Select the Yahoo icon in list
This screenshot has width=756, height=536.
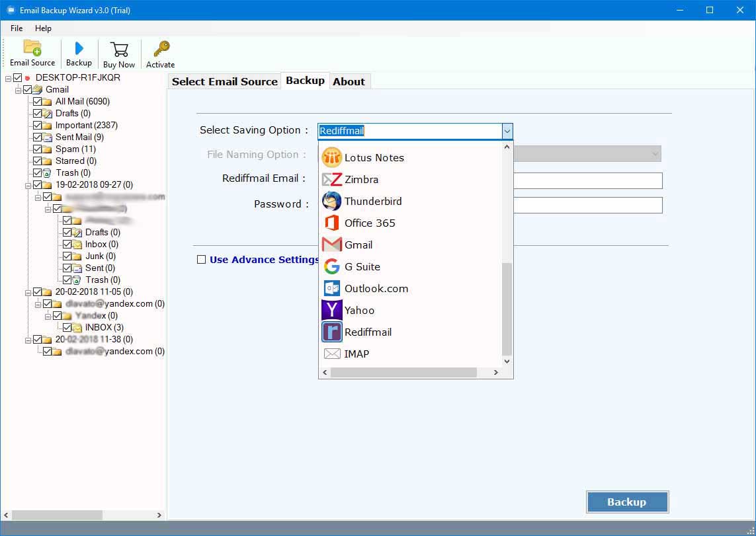click(332, 310)
